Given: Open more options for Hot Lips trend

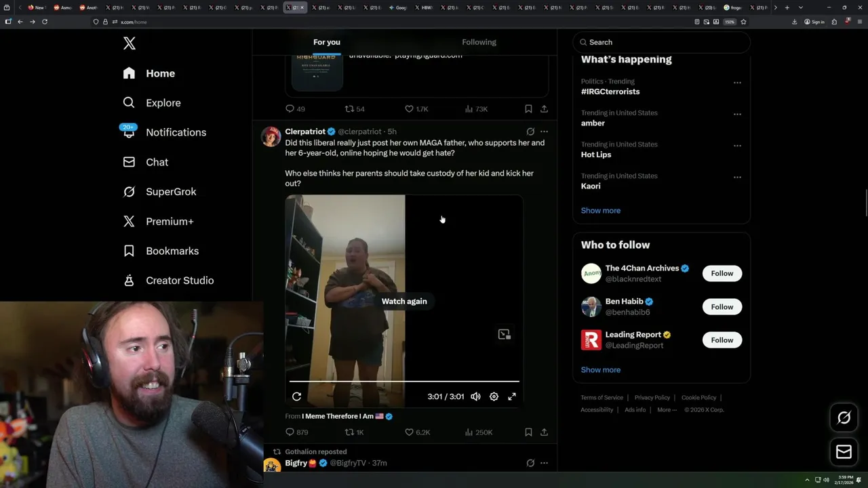Looking at the screenshot, I should [x=737, y=146].
